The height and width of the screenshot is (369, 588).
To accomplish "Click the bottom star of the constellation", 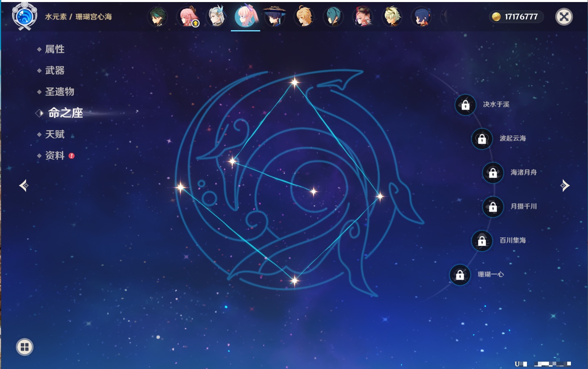I will click(x=294, y=280).
